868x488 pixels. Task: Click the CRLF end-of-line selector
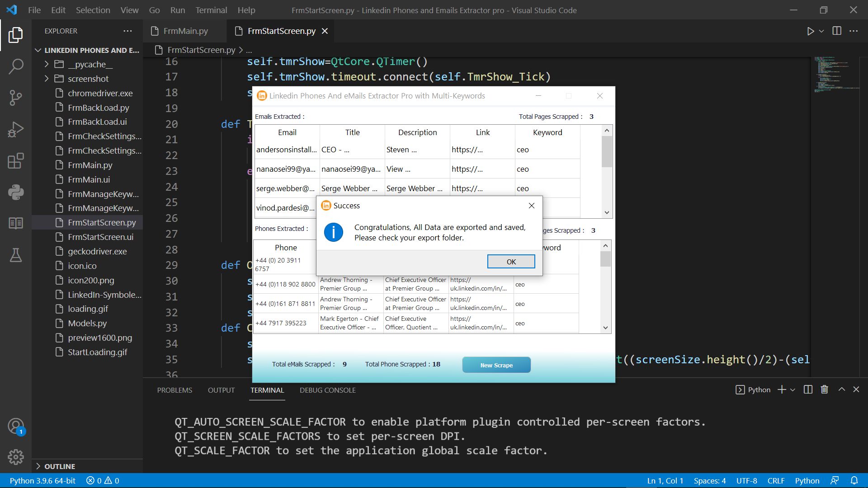tap(776, 480)
